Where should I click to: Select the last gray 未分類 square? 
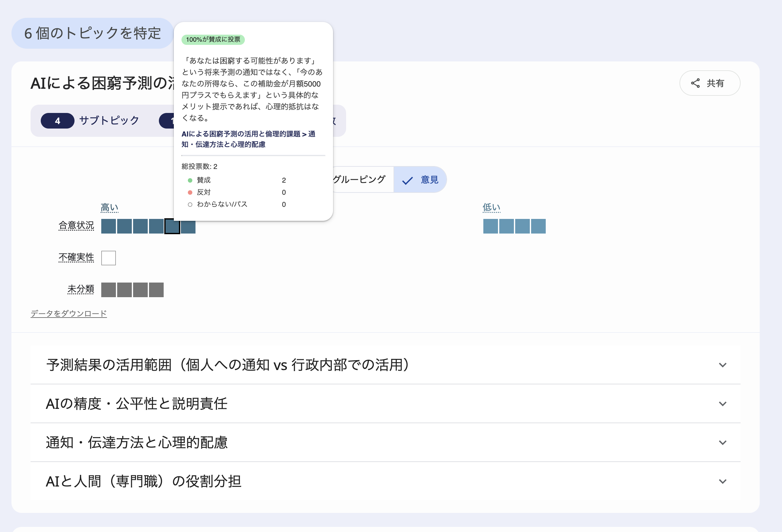156,290
